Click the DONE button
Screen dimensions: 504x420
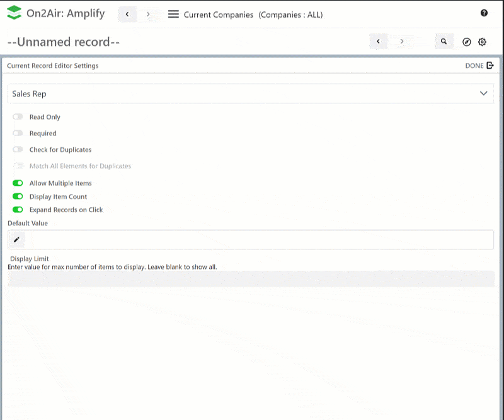[479, 65]
